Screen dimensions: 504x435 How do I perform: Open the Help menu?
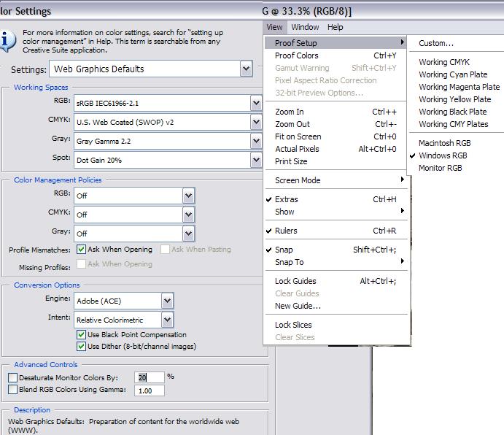click(336, 27)
